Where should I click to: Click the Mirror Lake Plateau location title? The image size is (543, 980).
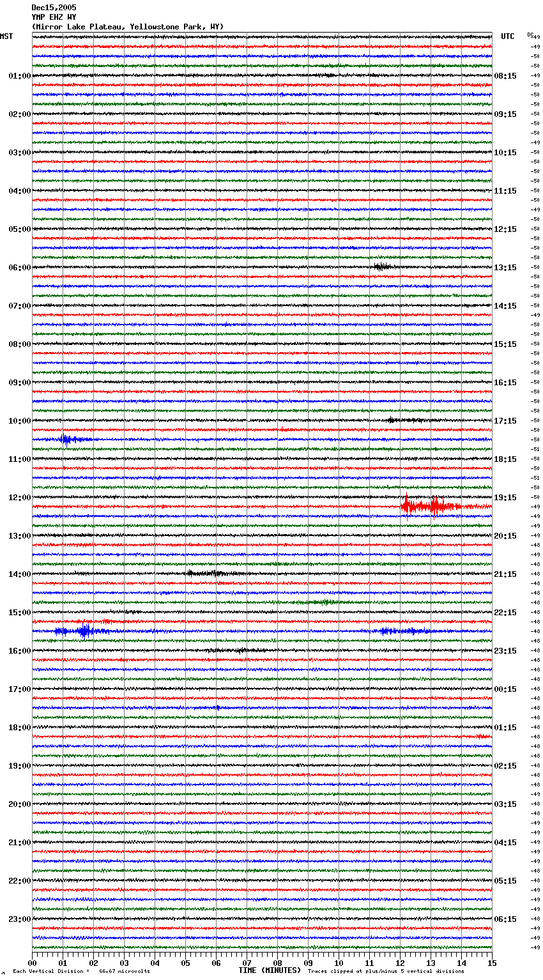click(x=128, y=27)
